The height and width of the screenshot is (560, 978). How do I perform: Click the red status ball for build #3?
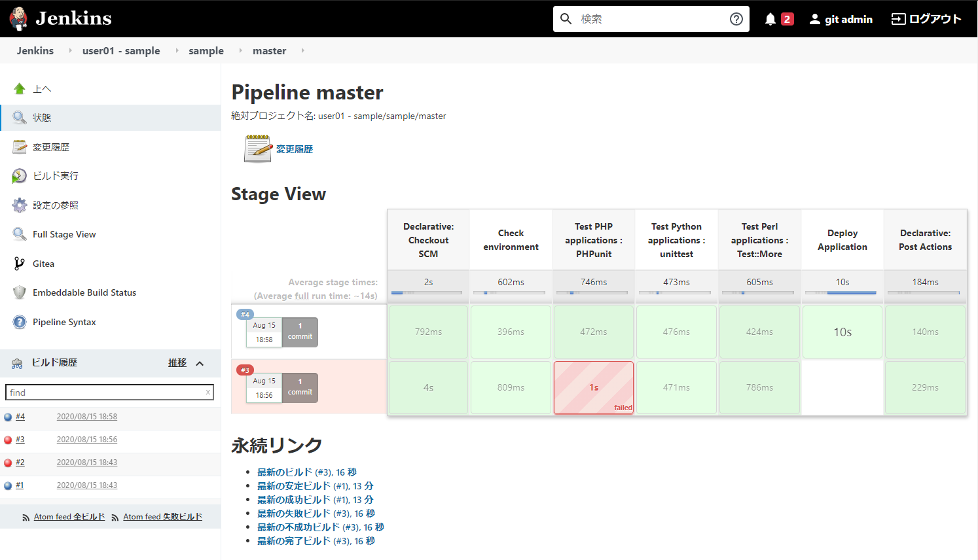(8, 440)
